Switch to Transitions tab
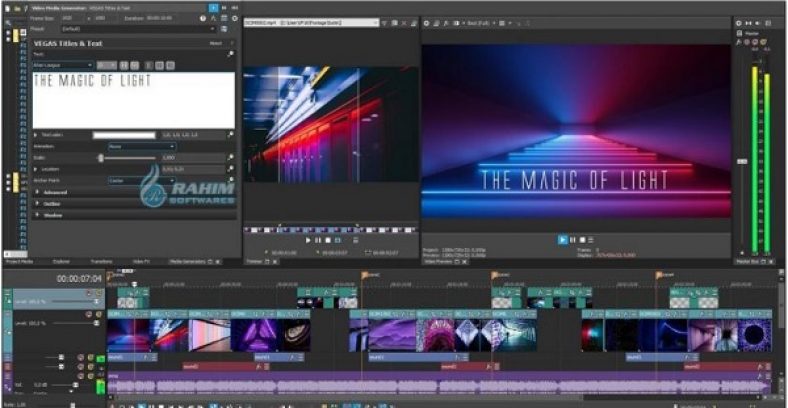The width and height of the screenshot is (788, 408). click(x=101, y=262)
